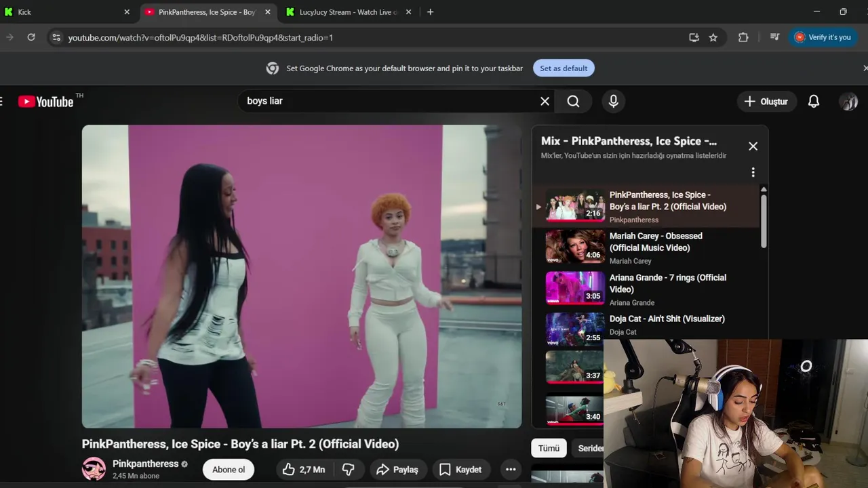
Task: Open the 3:37 playlist video thumbnail
Action: point(575,367)
